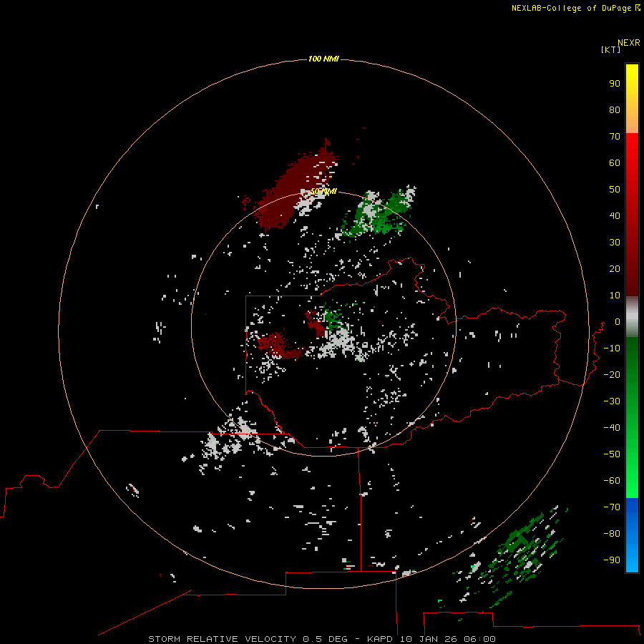Image resolution: width=644 pixels, height=644 pixels.
Task: Click the -50 scale value
Action: [x=612, y=454]
